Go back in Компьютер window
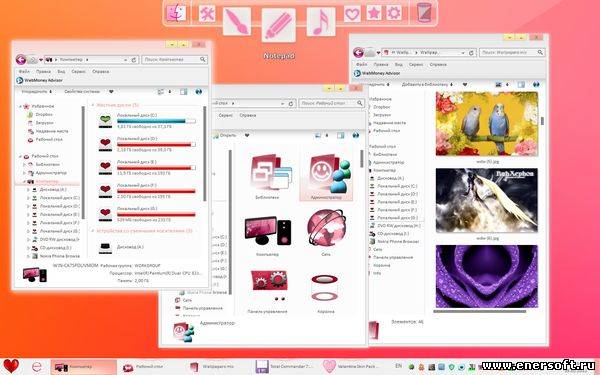 pos(21,59)
